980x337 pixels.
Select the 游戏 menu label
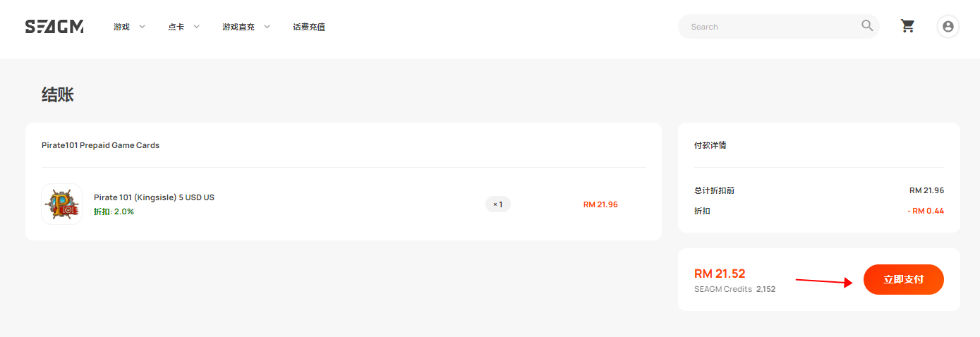pos(121,27)
